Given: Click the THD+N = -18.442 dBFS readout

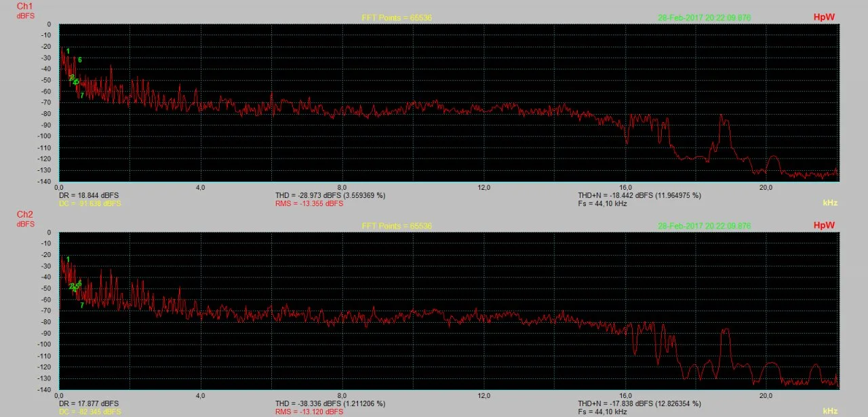Looking at the screenshot, I should point(639,195).
